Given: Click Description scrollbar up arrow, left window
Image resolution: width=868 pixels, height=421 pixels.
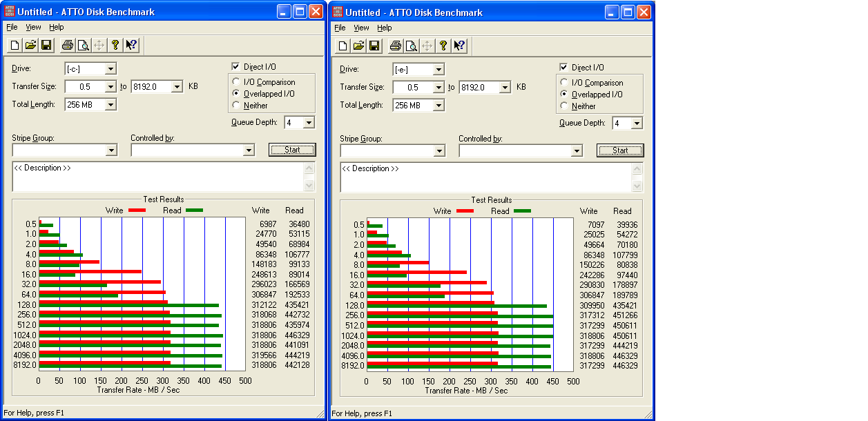Looking at the screenshot, I should (x=309, y=168).
